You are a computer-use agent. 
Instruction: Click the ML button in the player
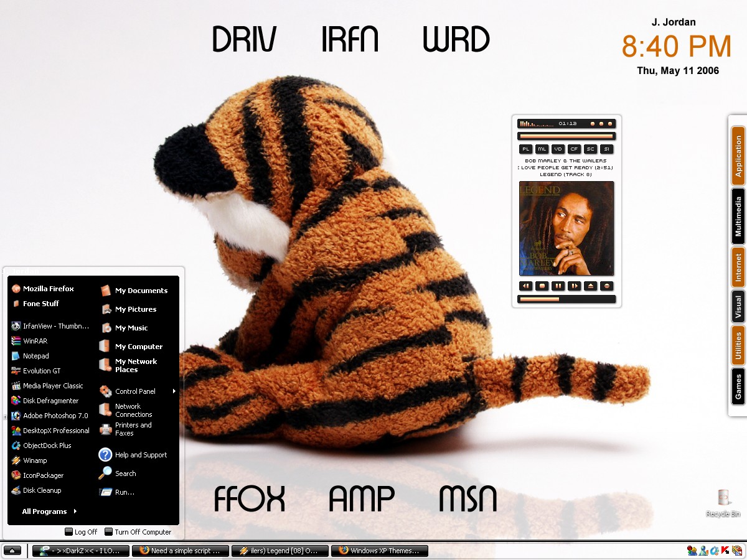point(542,149)
